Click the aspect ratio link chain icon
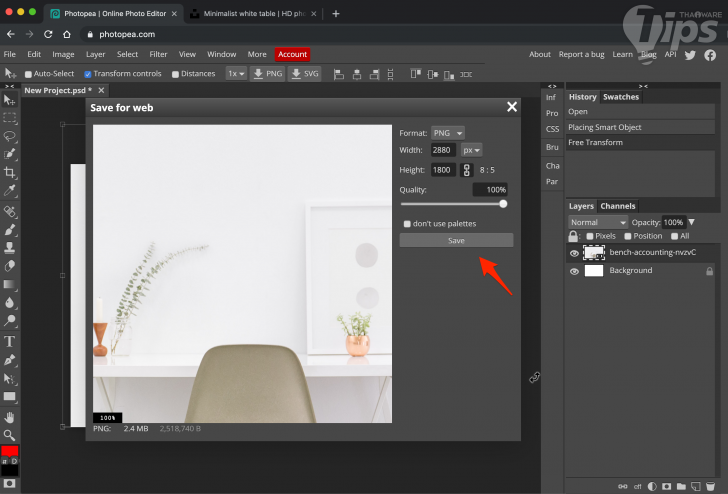 tap(466, 170)
